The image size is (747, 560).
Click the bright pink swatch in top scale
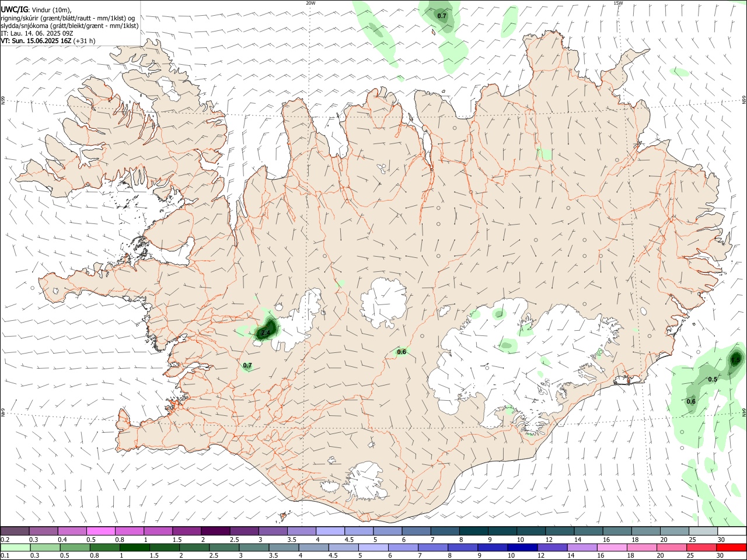tap(100, 531)
